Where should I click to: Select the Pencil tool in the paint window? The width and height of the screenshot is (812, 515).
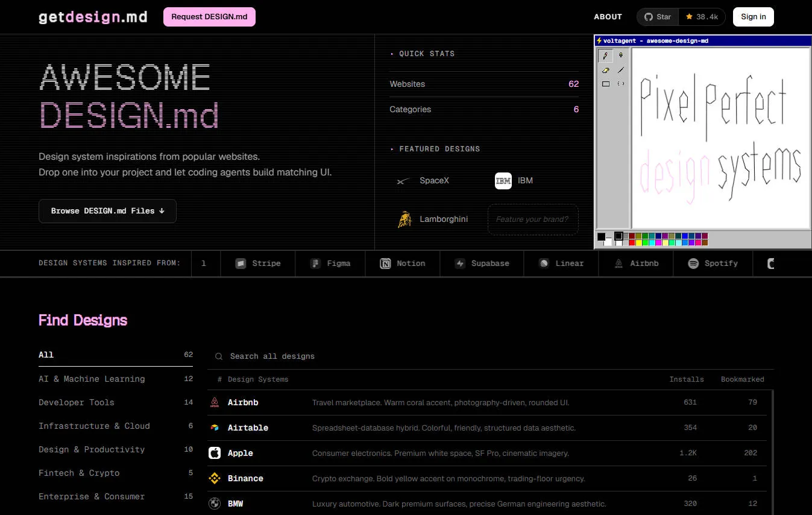pos(605,55)
